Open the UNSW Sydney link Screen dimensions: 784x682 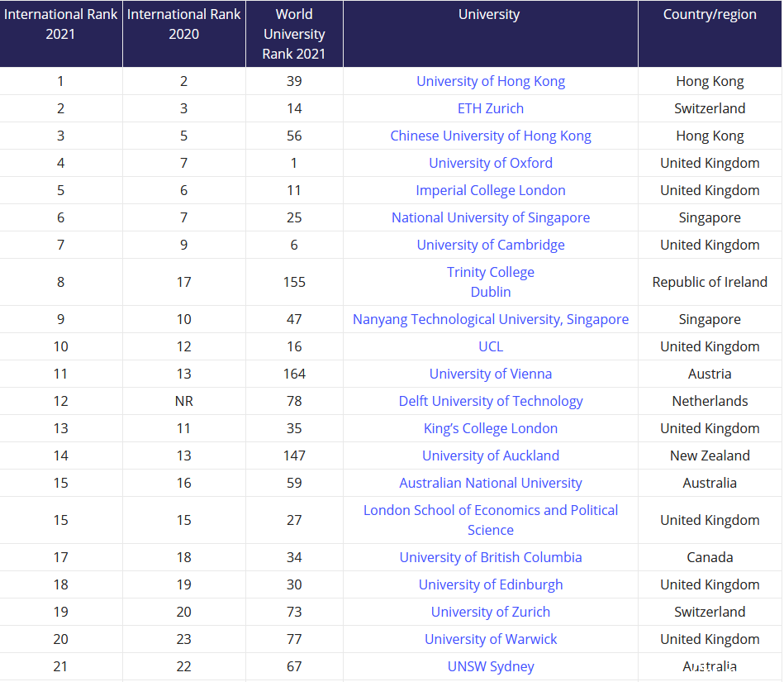[x=491, y=666]
